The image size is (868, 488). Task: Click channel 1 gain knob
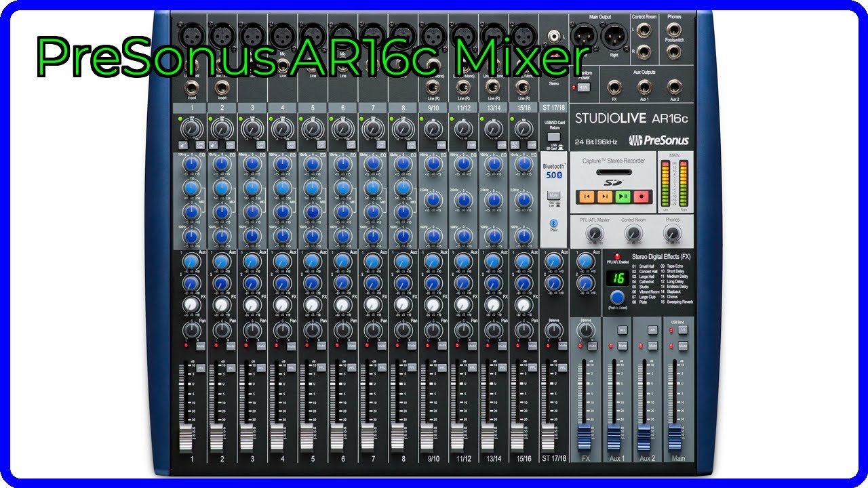(x=191, y=127)
